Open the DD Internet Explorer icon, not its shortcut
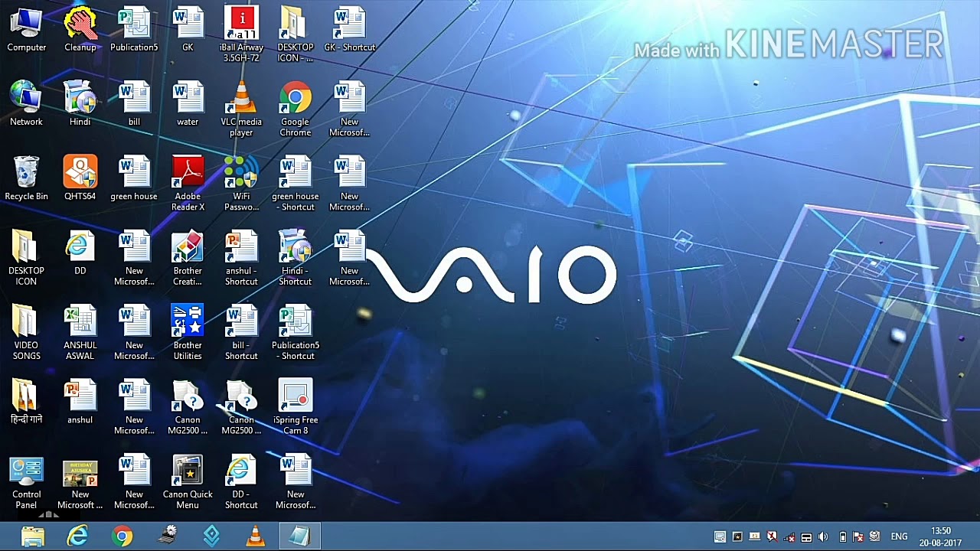This screenshot has height=551, width=980. coord(80,253)
